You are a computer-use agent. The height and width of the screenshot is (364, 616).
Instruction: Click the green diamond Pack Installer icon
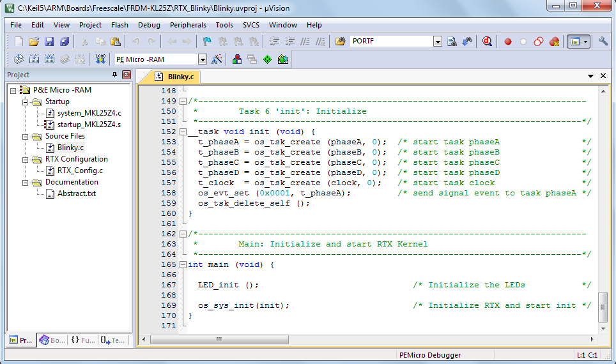pyautogui.click(x=268, y=59)
